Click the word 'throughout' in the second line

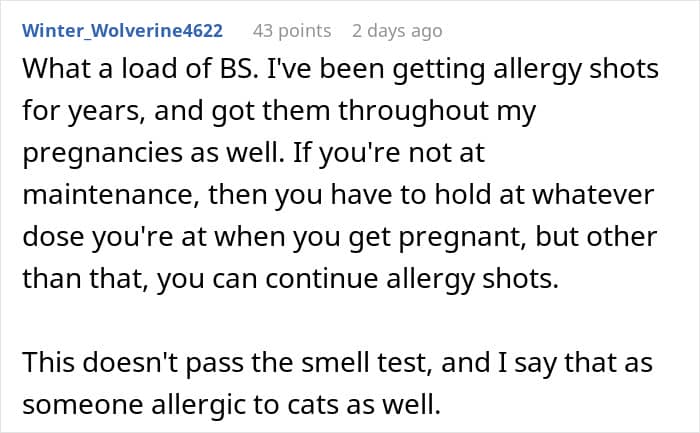[x=413, y=111]
